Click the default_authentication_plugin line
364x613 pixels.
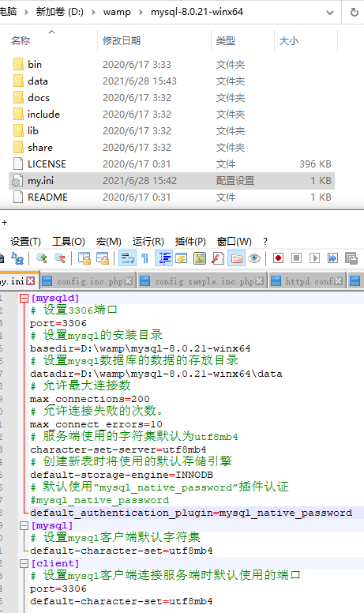191,513
